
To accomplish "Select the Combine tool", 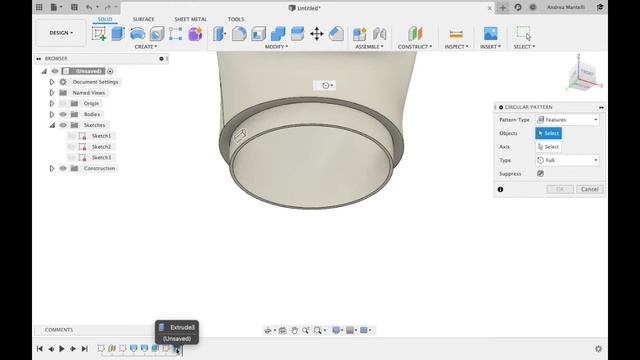I will (x=278, y=33).
